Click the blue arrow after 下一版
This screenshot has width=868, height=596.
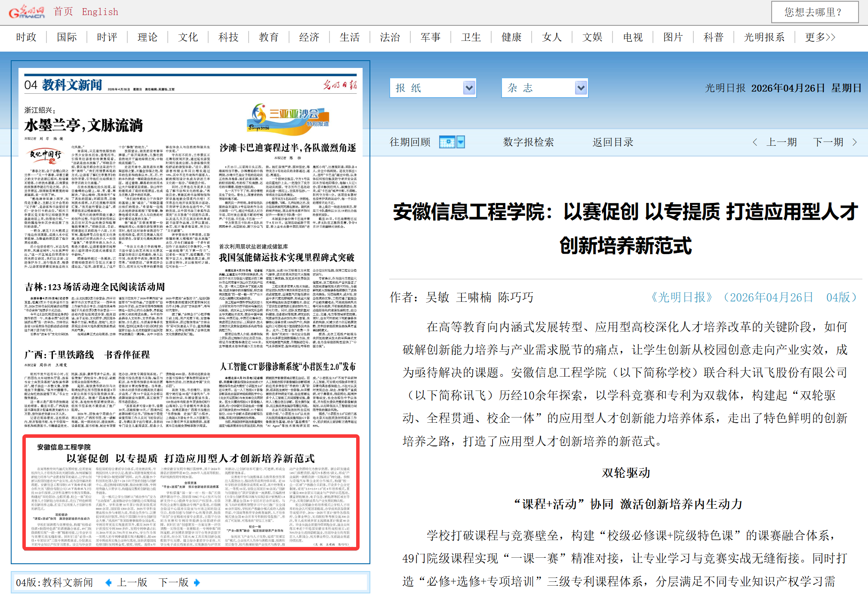pyautogui.click(x=197, y=582)
